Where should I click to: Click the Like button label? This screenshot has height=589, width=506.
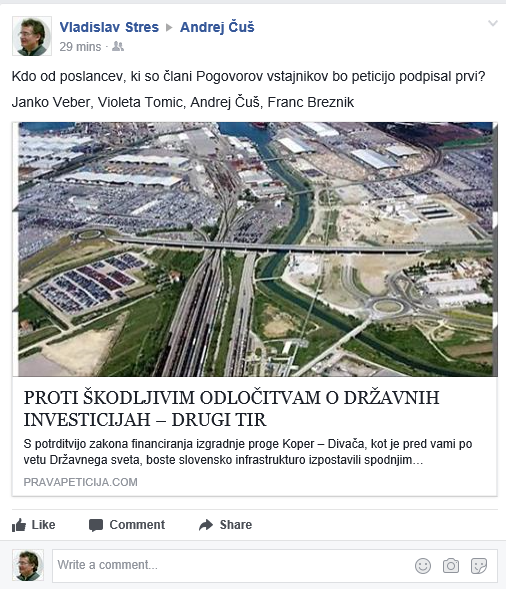point(43,525)
